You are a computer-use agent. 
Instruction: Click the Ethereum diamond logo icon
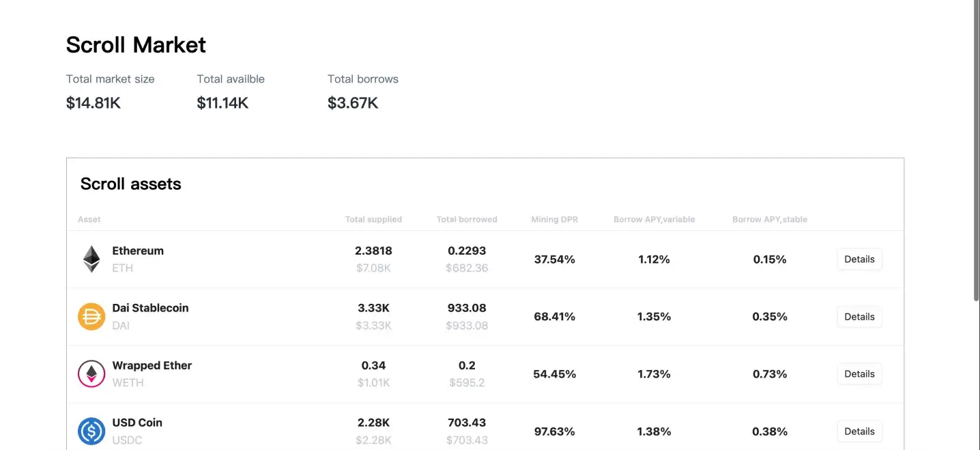pos(91,259)
